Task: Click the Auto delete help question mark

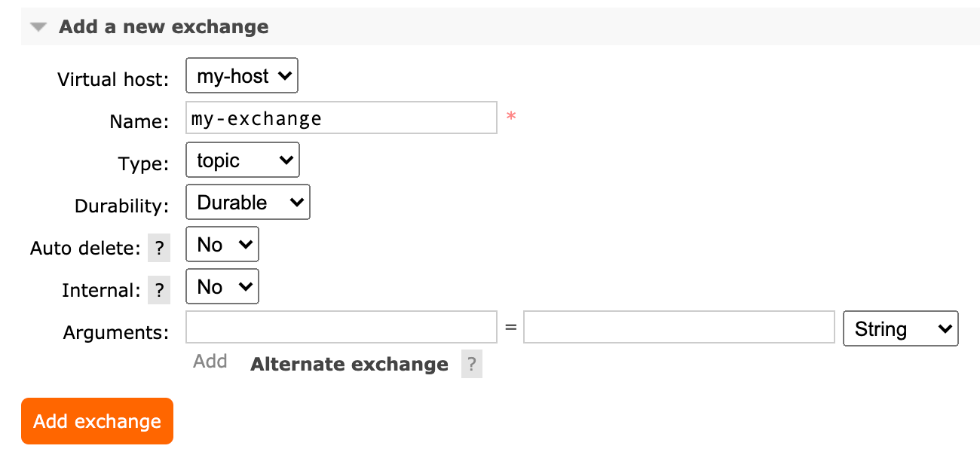Action: point(158,248)
